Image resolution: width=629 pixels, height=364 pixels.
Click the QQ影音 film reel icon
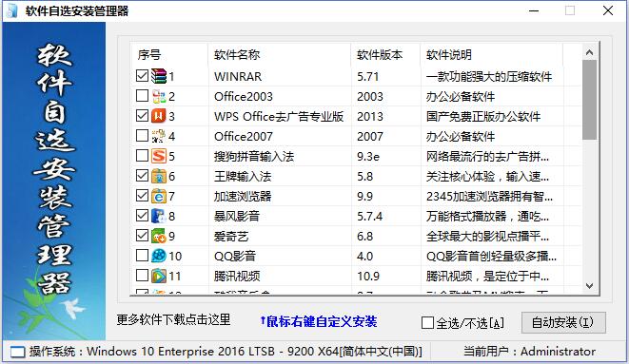tap(159, 256)
